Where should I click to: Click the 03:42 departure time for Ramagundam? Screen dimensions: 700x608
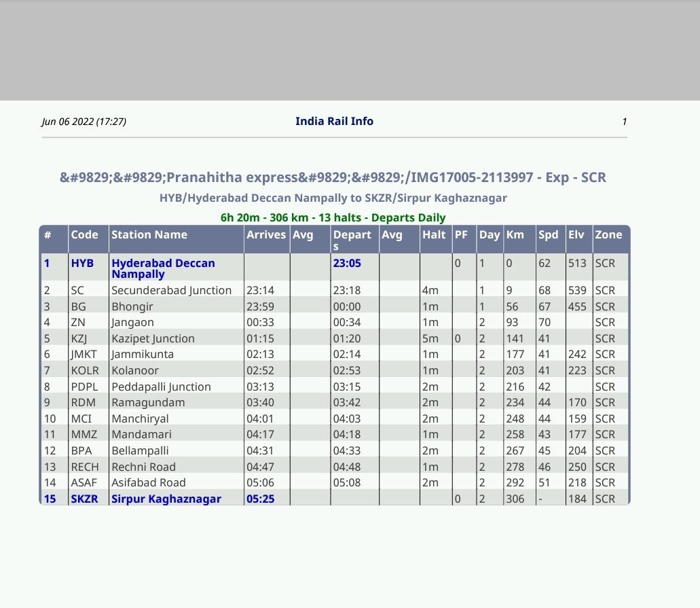tap(347, 403)
